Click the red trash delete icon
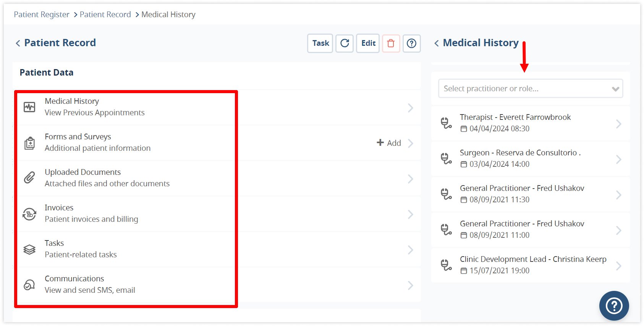 click(x=390, y=43)
